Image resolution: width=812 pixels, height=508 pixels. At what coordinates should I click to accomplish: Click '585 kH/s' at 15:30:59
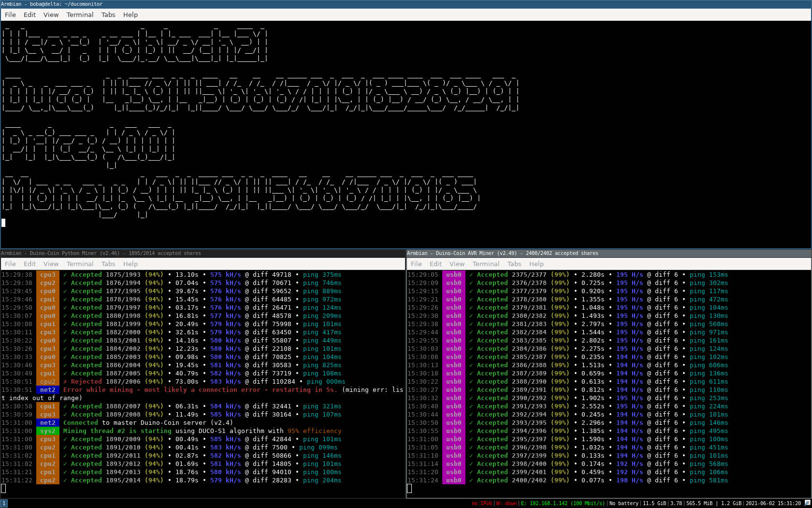point(225,415)
